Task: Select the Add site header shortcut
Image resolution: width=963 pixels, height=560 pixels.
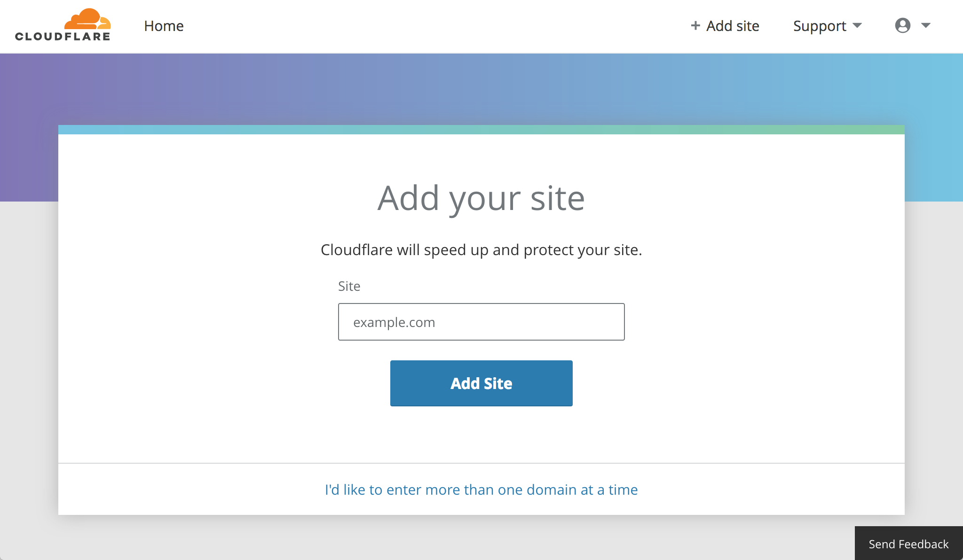Action: [725, 25]
